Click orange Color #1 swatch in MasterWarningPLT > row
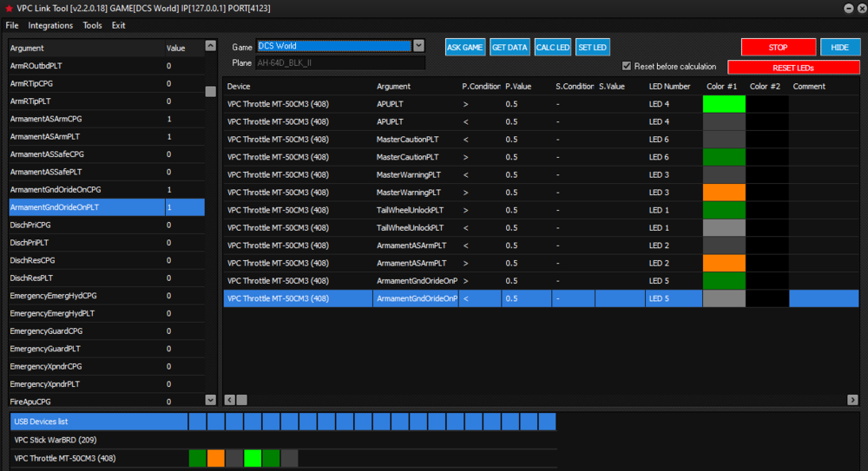Screen dimensions: 868x471 click(x=724, y=193)
